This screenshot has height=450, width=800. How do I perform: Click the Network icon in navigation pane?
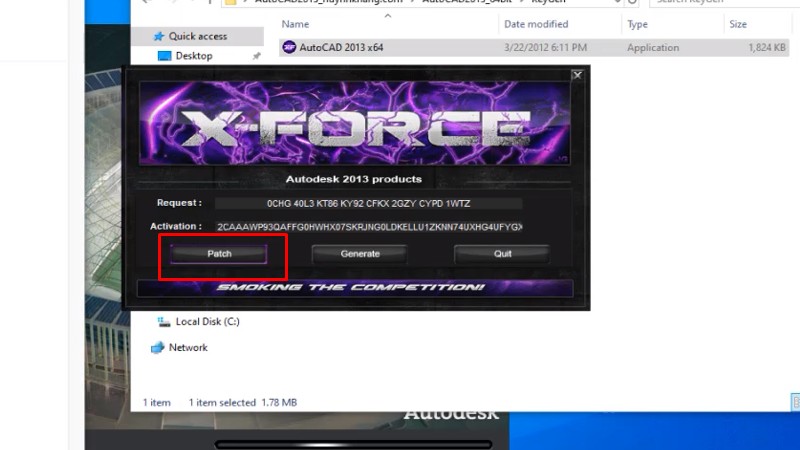coord(157,348)
